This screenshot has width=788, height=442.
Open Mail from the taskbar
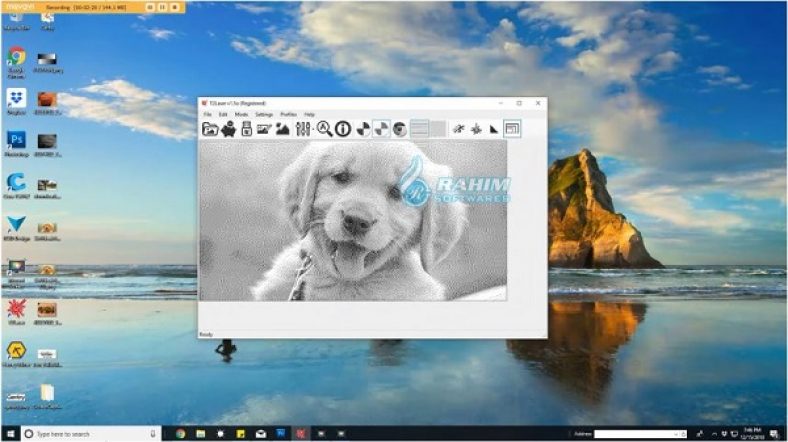[261, 433]
